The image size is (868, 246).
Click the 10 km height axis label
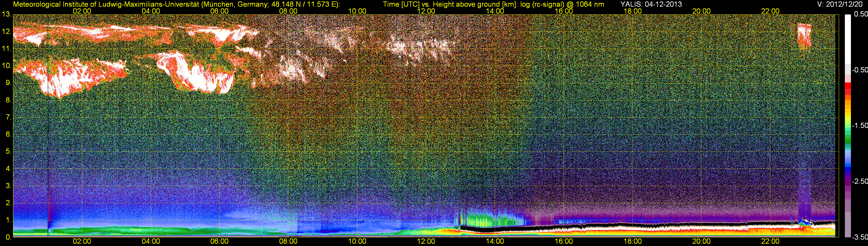click(x=6, y=66)
